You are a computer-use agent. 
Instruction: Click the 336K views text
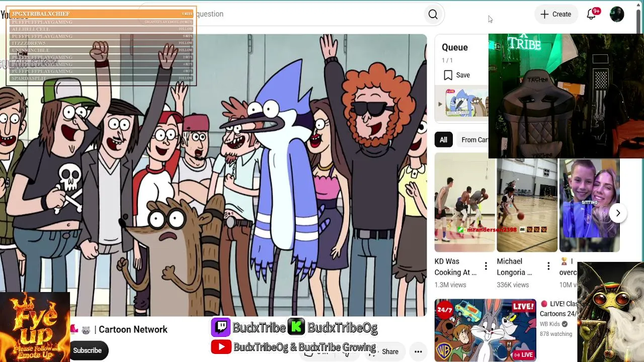[513, 285]
